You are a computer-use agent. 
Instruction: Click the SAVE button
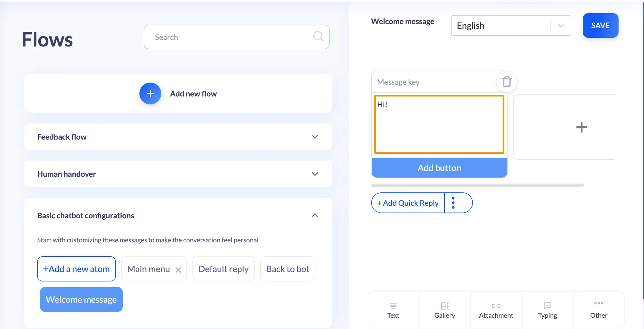pyautogui.click(x=600, y=25)
